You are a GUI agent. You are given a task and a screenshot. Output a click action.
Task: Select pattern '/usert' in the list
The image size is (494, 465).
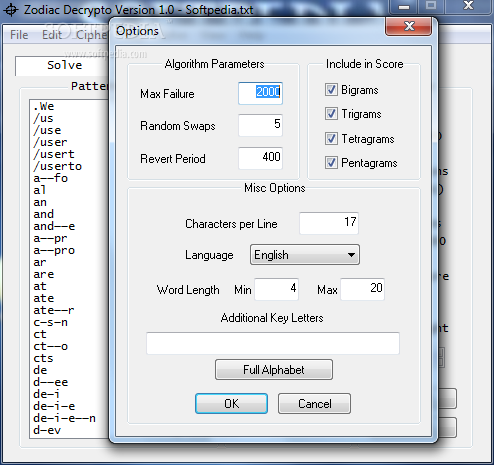tap(54, 154)
